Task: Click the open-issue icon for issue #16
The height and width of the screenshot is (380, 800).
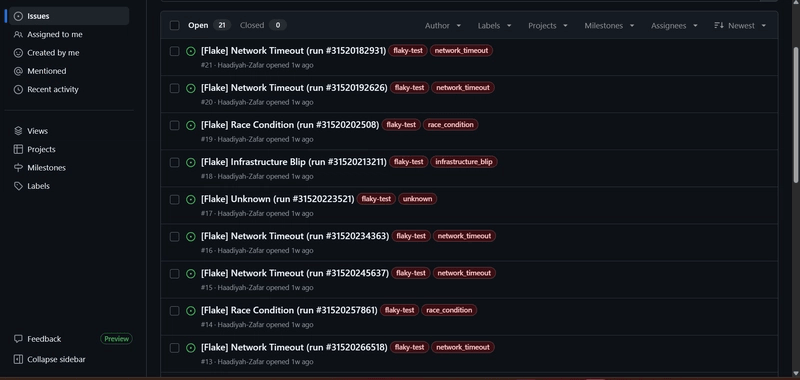Action: [x=191, y=237]
